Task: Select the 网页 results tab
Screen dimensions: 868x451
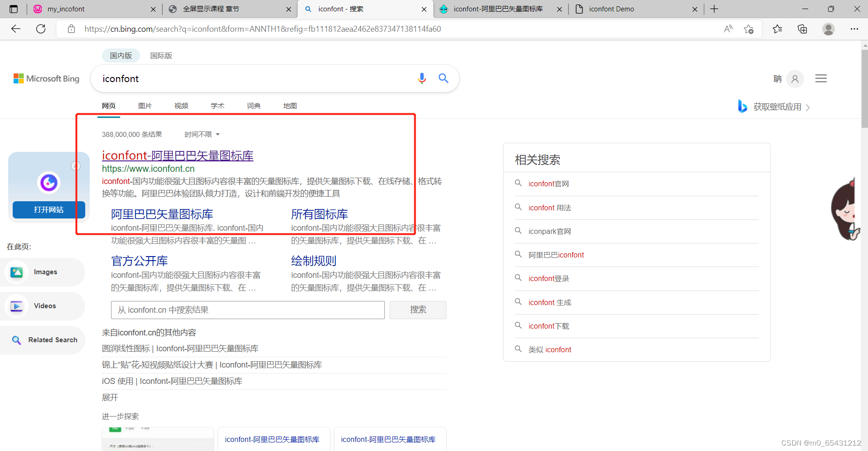Action: 109,106
